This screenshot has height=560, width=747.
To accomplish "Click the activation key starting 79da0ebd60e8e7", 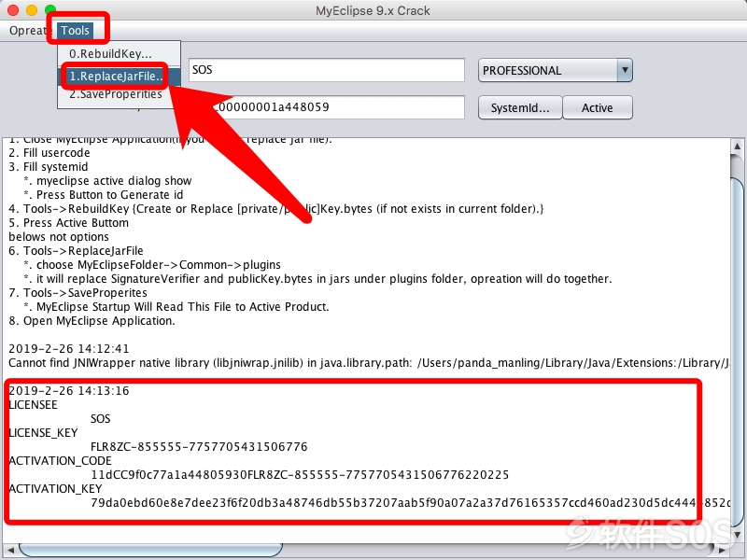I will (x=410, y=503).
